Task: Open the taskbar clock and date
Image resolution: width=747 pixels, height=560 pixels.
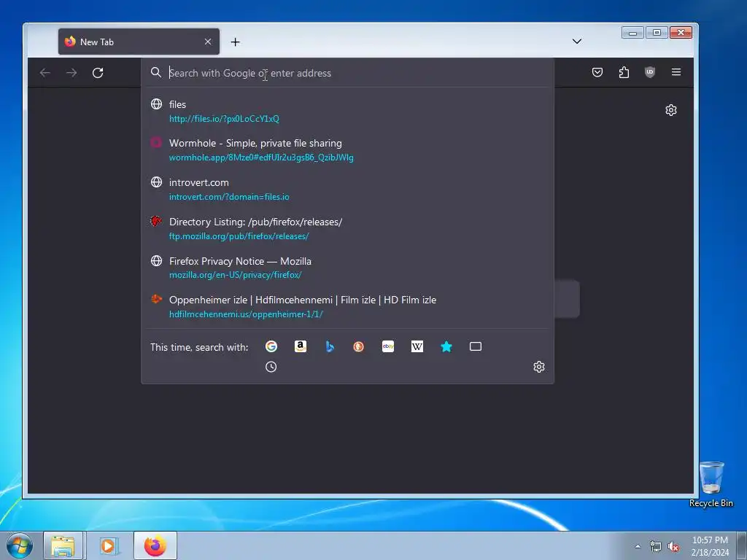Action: tap(710, 546)
